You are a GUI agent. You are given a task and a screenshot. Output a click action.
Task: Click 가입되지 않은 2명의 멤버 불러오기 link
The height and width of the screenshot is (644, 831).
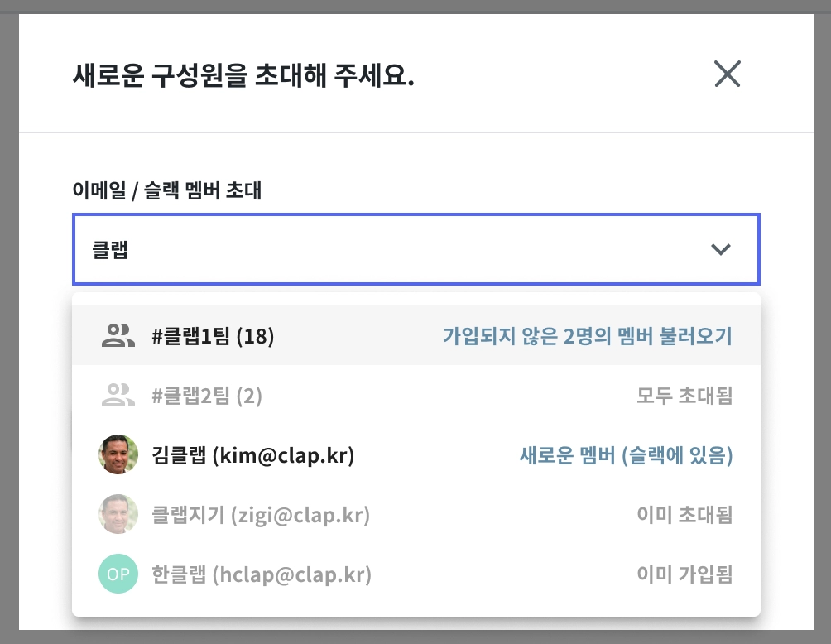click(x=588, y=336)
